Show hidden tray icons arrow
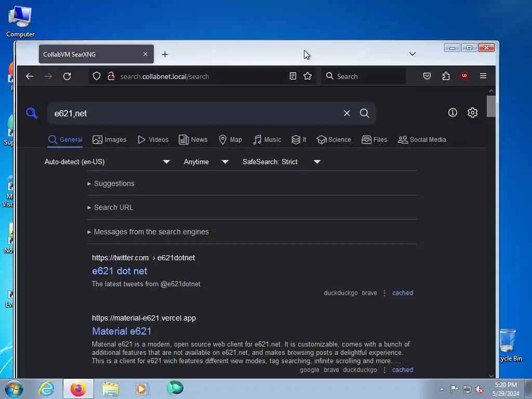 point(442,389)
